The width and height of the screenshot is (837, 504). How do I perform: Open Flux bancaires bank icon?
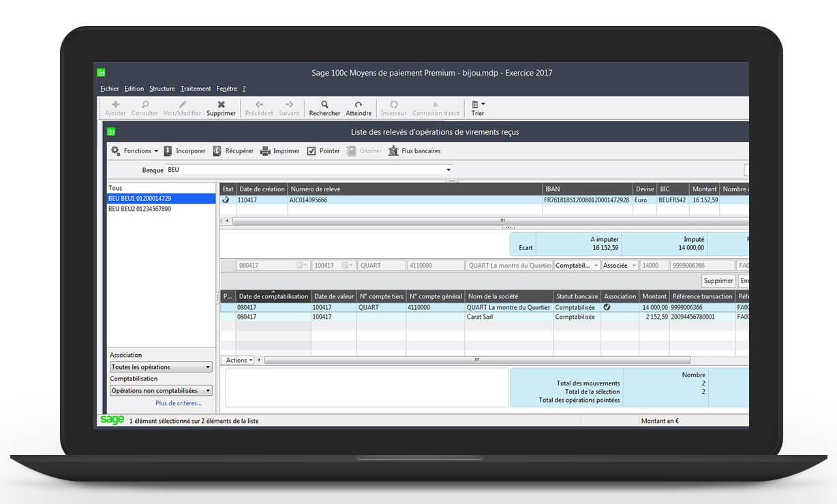[x=393, y=151]
